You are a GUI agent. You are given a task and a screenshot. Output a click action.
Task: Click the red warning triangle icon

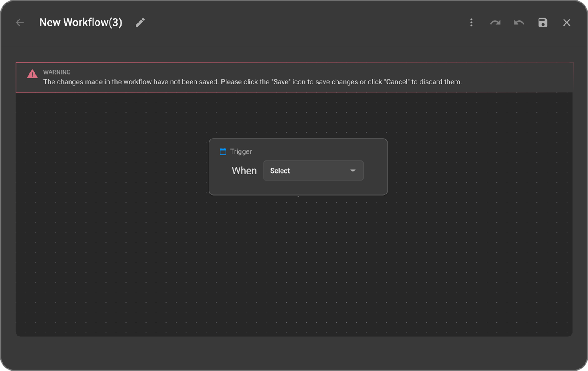pos(32,74)
